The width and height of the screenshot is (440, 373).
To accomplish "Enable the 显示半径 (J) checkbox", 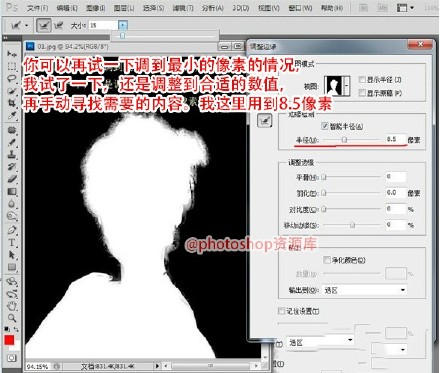I will [x=362, y=79].
